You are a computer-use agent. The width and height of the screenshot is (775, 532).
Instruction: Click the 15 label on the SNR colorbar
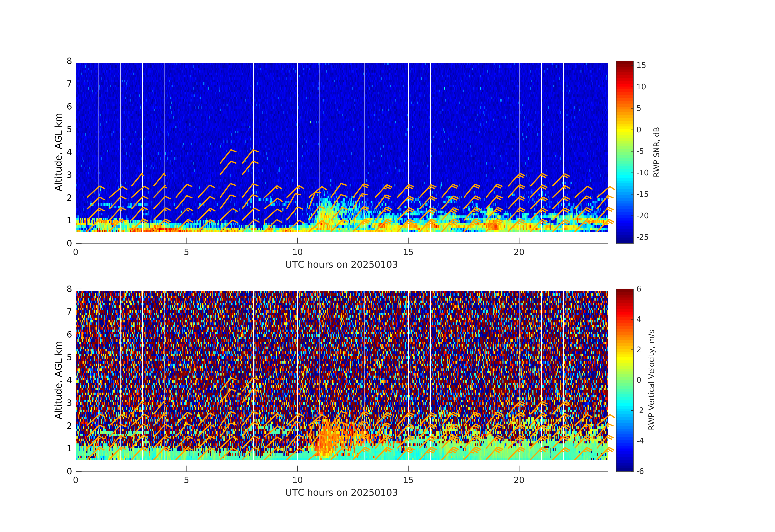click(x=641, y=65)
